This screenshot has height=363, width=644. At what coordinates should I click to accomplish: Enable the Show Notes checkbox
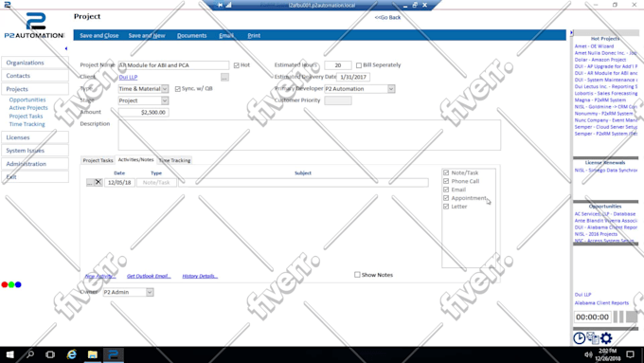(357, 275)
